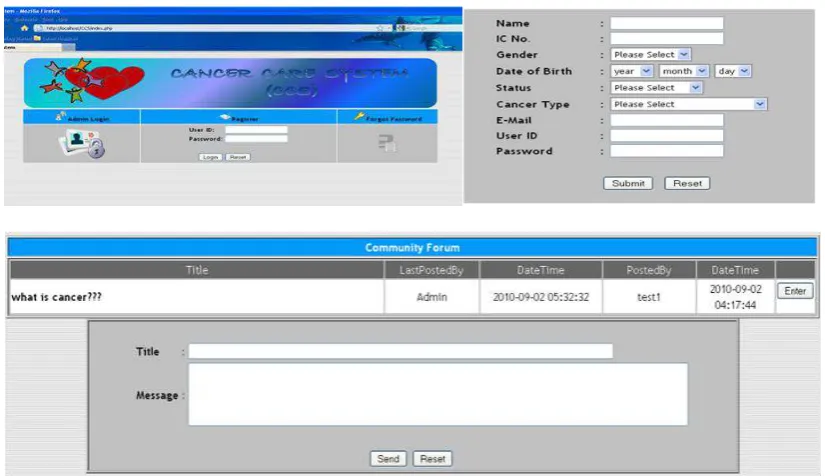Click the Firefox home icon

pos(24,28)
